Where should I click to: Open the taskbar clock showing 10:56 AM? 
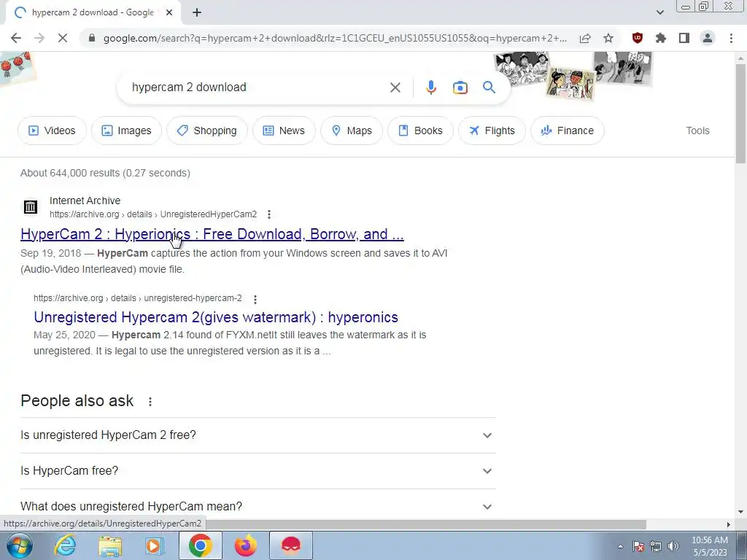click(x=709, y=546)
